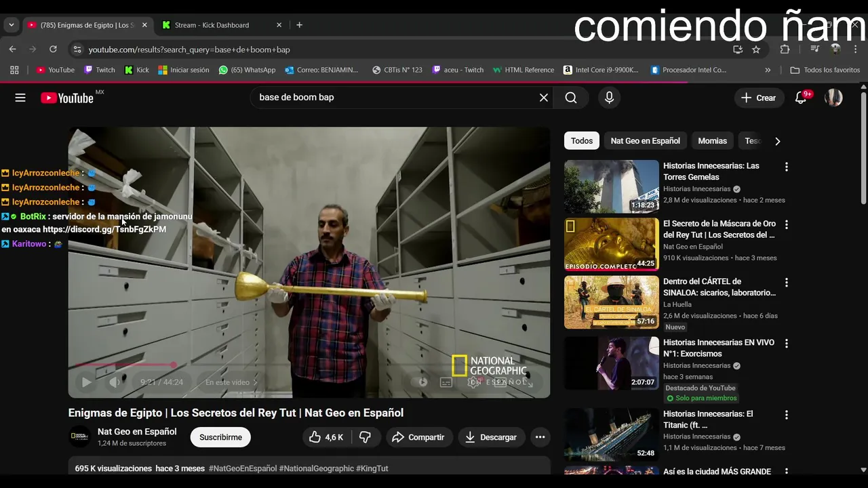Screen dimensions: 868x488
Task: Seek on the red video progress bar
Action: pos(309,365)
